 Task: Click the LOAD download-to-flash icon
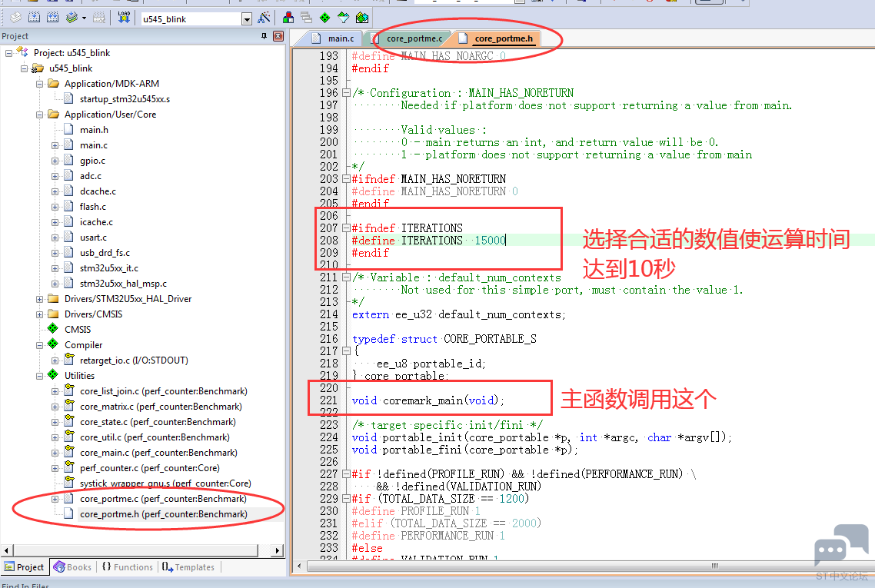[124, 18]
